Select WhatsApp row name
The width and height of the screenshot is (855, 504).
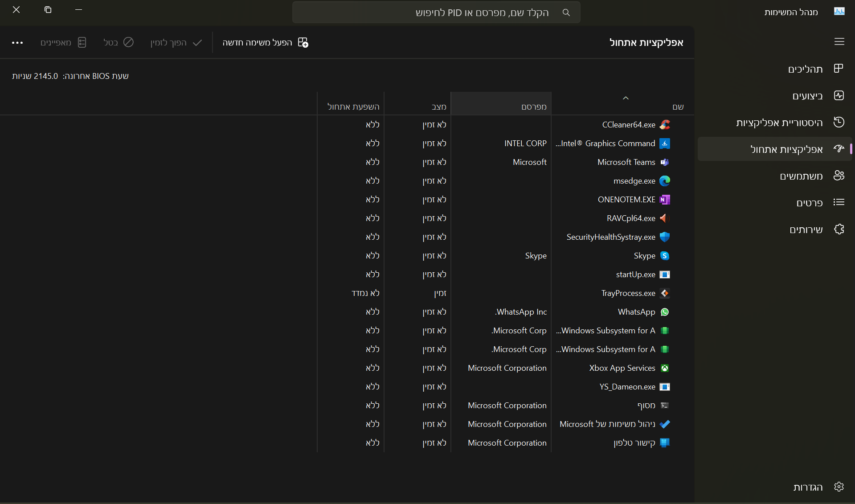637,312
